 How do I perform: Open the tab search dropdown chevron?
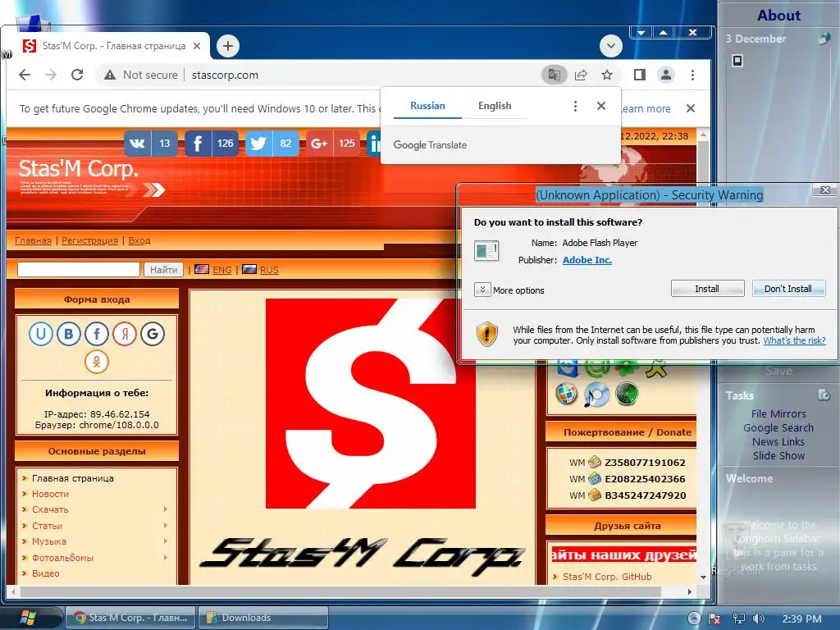(610, 46)
